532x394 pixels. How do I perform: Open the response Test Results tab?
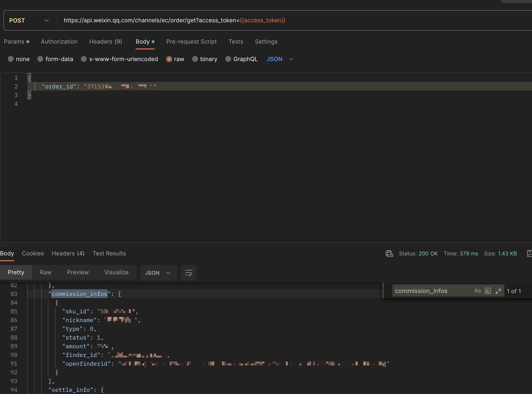(109, 253)
